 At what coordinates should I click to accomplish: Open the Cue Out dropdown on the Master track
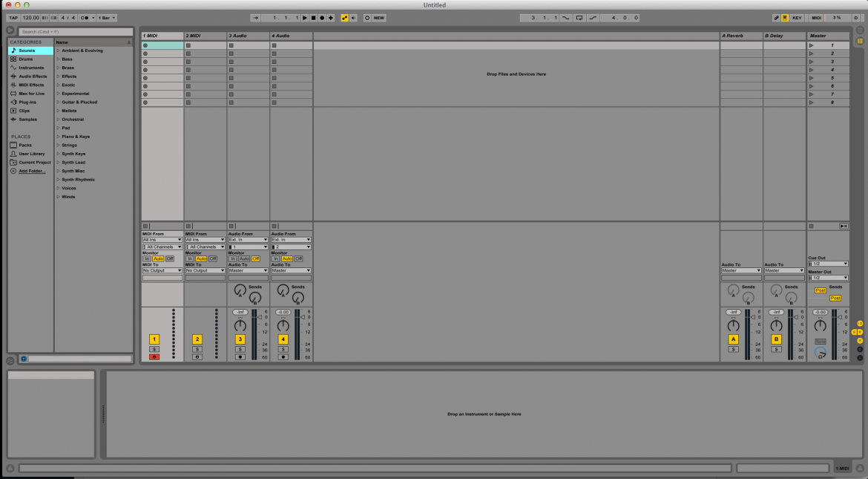point(827,264)
